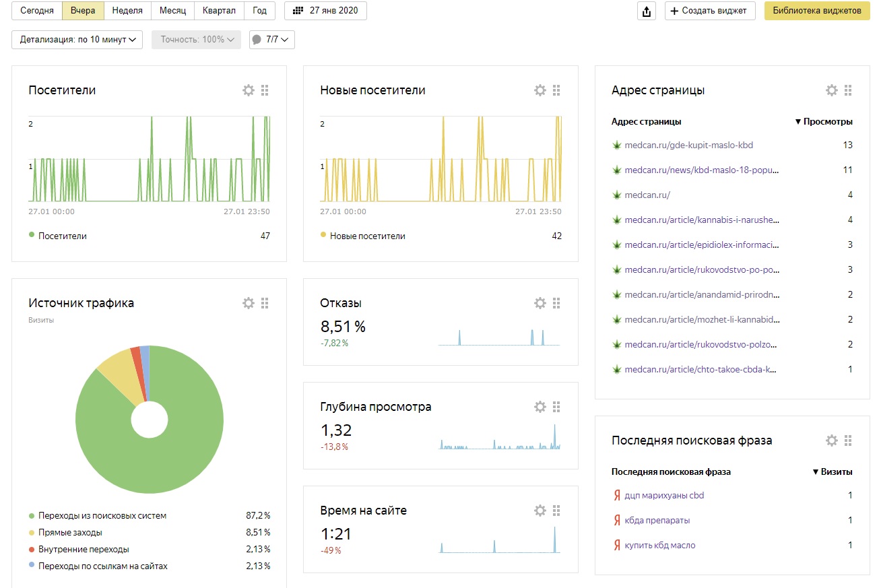Open the chto-takoe-cbda-k article link
The height and width of the screenshot is (588, 879).
(701, 369)
